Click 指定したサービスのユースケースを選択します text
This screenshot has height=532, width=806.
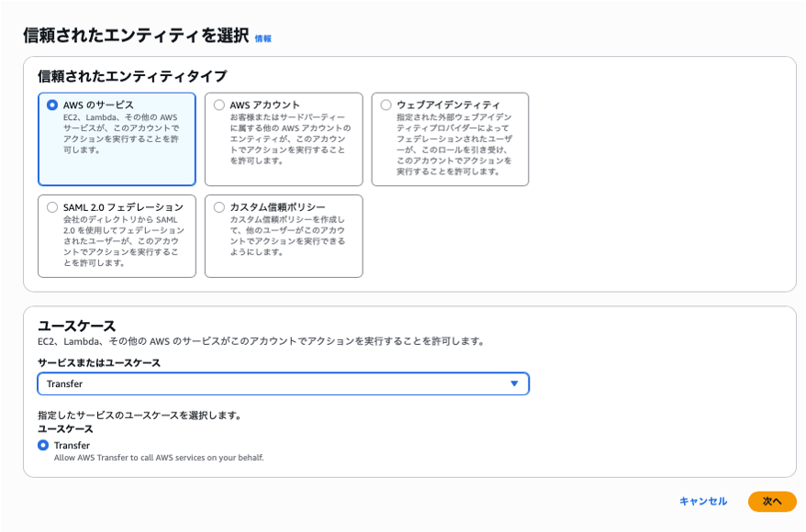click(x=140, y=415)
